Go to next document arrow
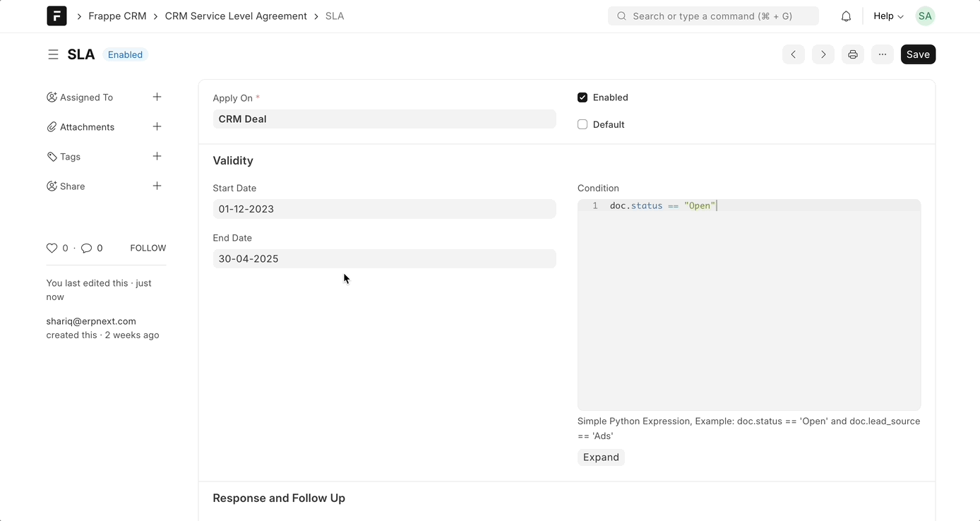980x521 pixels. click(x=823, y=54)
